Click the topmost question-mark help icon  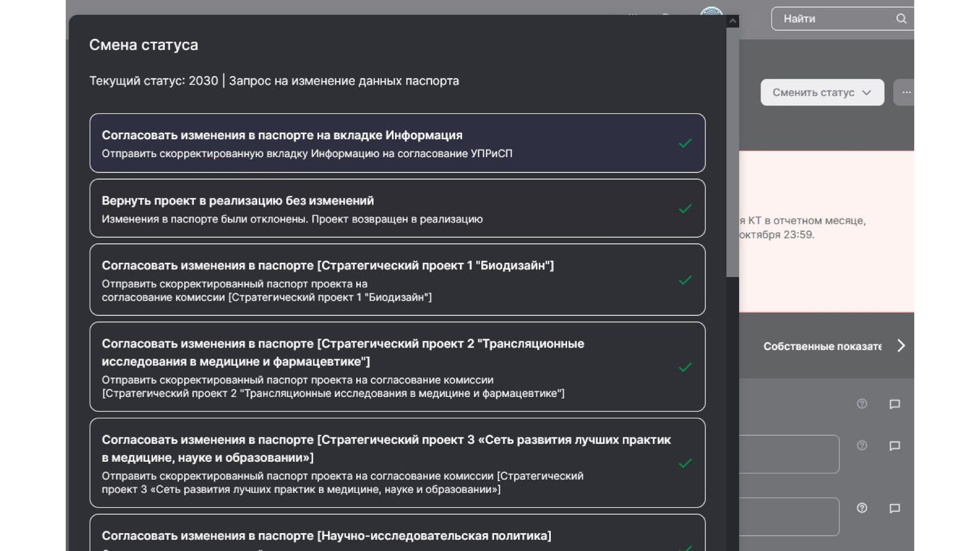[x=862, y=404]
